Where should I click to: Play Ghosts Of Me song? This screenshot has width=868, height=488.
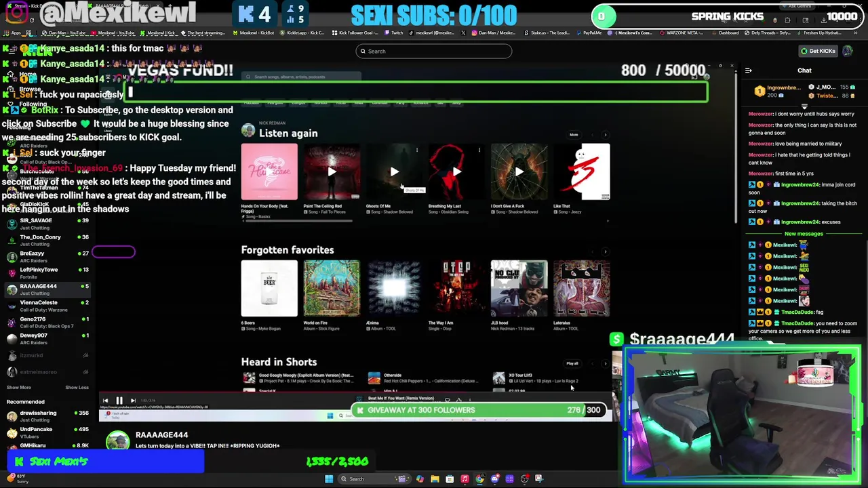(394, 172)
